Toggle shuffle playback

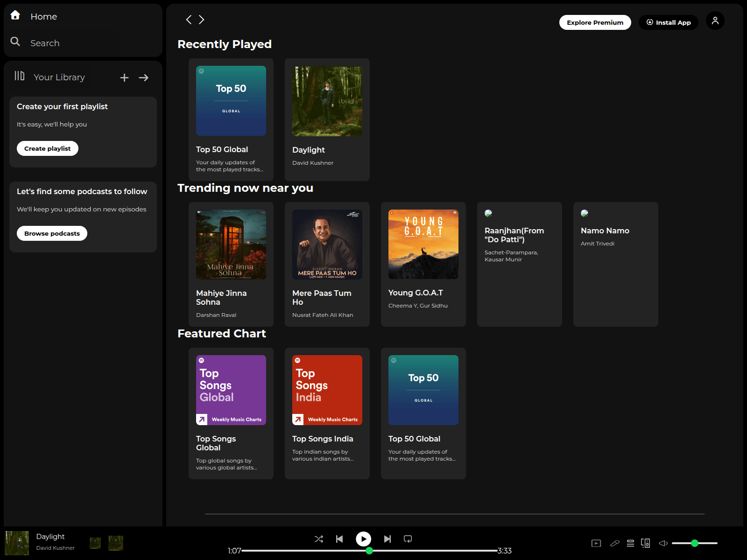[x=319, y=539]
